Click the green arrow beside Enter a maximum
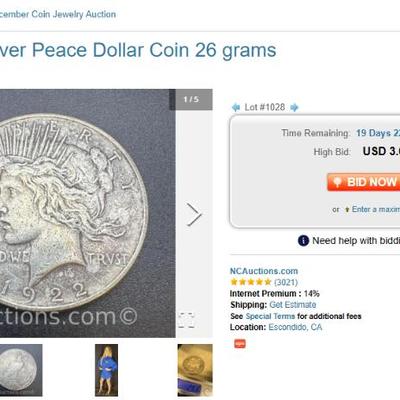Image resolution: width=400 pixels, height=400 pixels. pyautogui.click(x=347, y=209)
